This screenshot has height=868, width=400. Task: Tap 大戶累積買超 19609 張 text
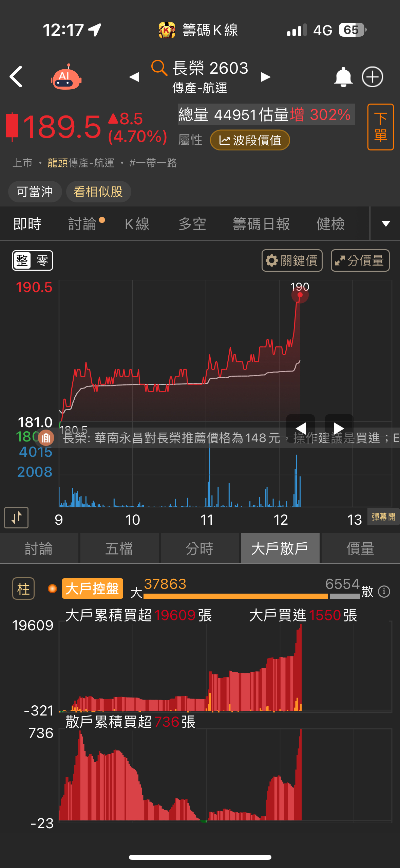coord(139,615)
